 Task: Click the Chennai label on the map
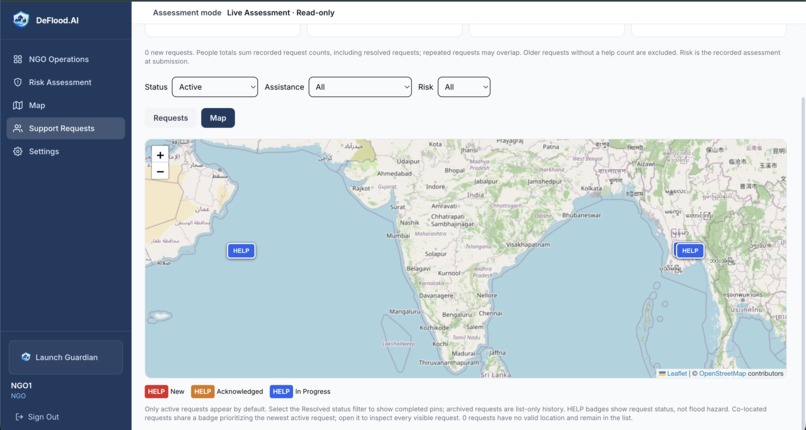490,313
